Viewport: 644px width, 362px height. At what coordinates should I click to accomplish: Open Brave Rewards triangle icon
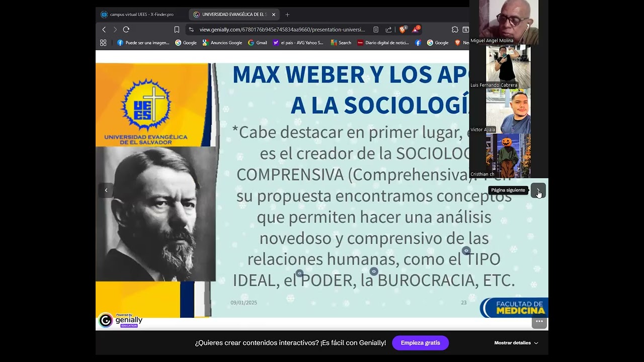point(416,30)
